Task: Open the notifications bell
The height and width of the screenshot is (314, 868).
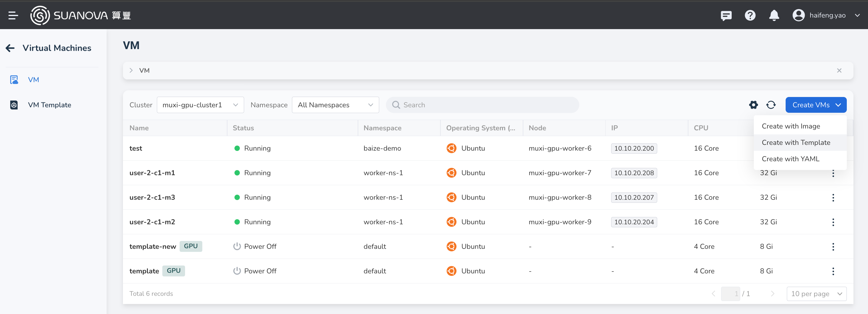Action: click(774, 15)
